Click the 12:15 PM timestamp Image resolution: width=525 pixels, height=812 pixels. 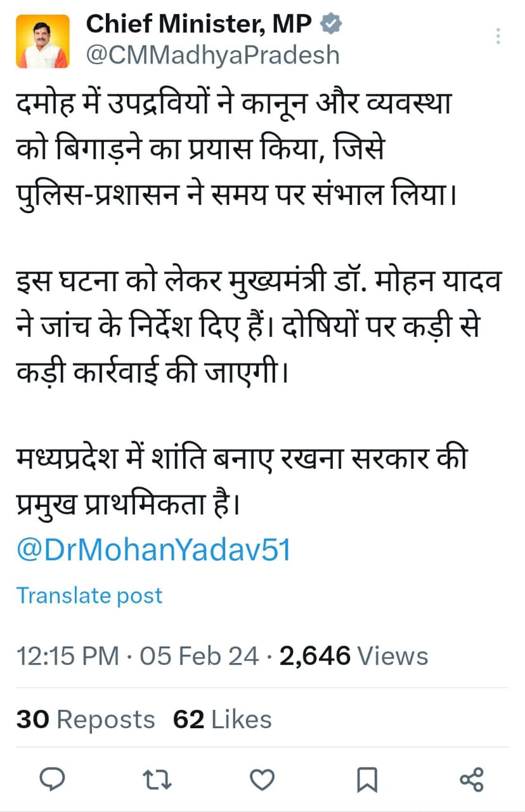68,655
